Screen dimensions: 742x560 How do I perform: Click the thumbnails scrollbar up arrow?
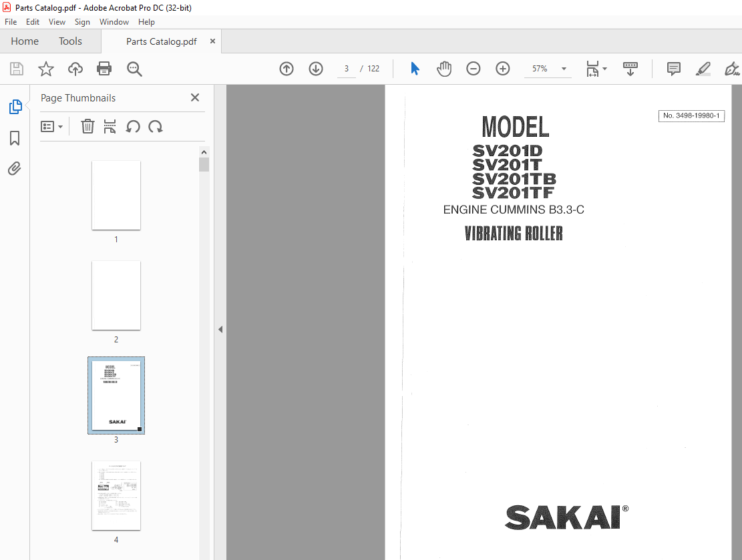pos(204,152)
